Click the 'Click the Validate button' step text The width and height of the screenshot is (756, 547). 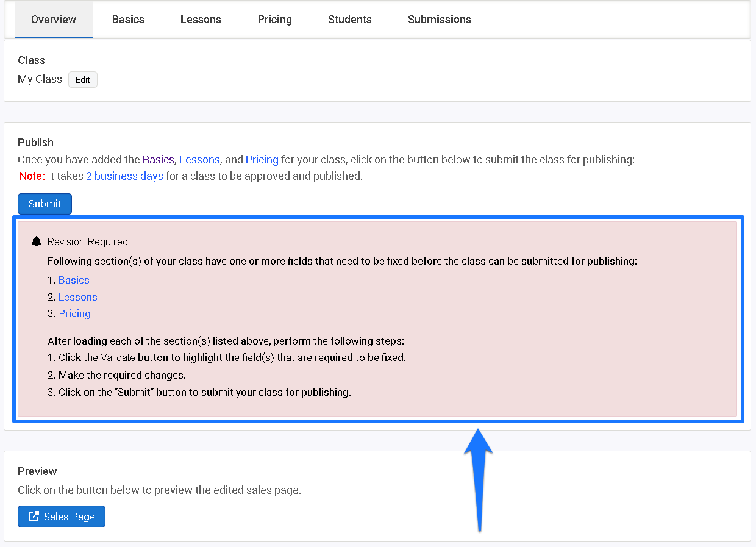click(x=227, y=357)
